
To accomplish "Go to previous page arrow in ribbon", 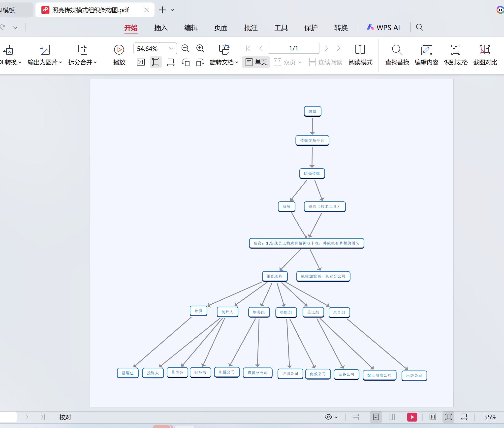I will coord(261,48).
